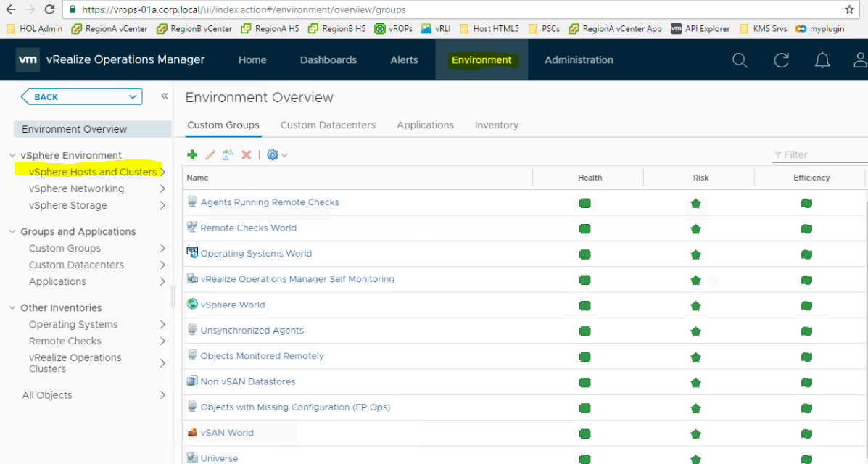Image resolution: width=868 pixels, height=464 pixels.
Task: Open the Unsynchronized Agents group
Action: (252, 331)
